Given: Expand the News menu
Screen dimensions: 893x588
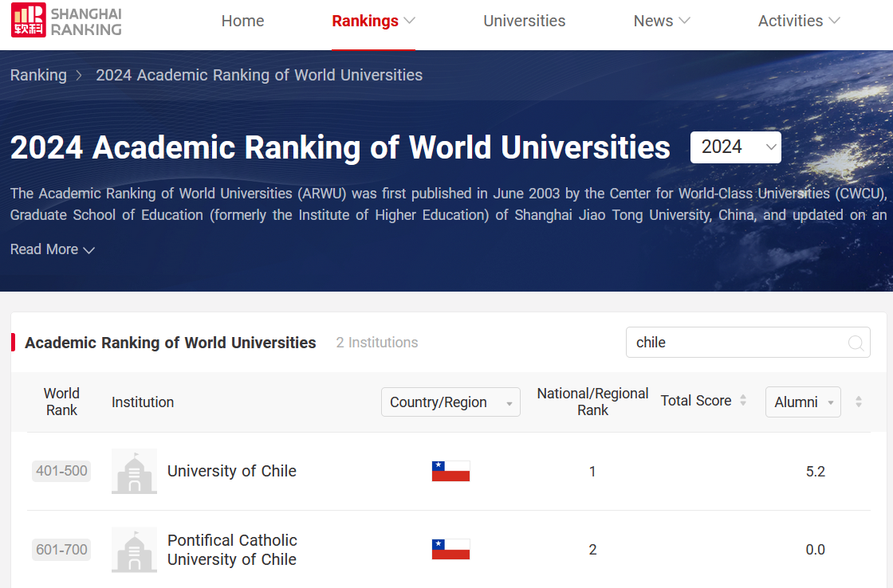Looking at the screenshot, I should [662, 21].
